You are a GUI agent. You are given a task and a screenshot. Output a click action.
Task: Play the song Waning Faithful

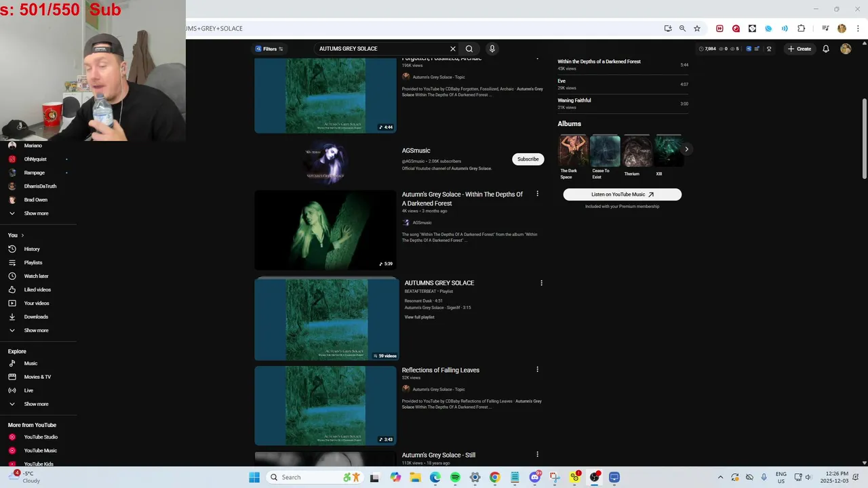623,103
